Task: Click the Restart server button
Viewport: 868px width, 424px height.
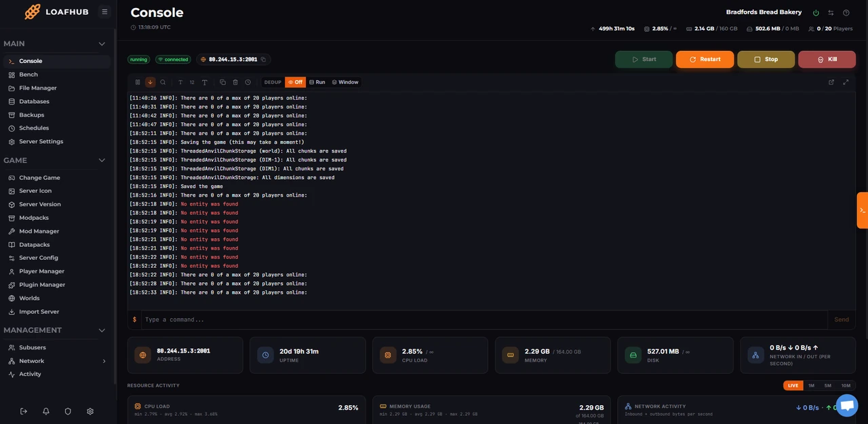Action: pos(705,60)
